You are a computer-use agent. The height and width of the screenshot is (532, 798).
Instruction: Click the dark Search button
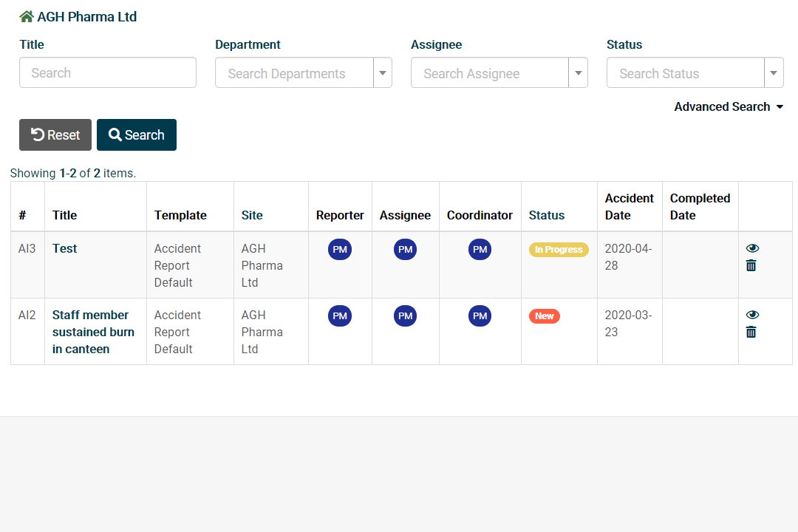click(137, 135)
